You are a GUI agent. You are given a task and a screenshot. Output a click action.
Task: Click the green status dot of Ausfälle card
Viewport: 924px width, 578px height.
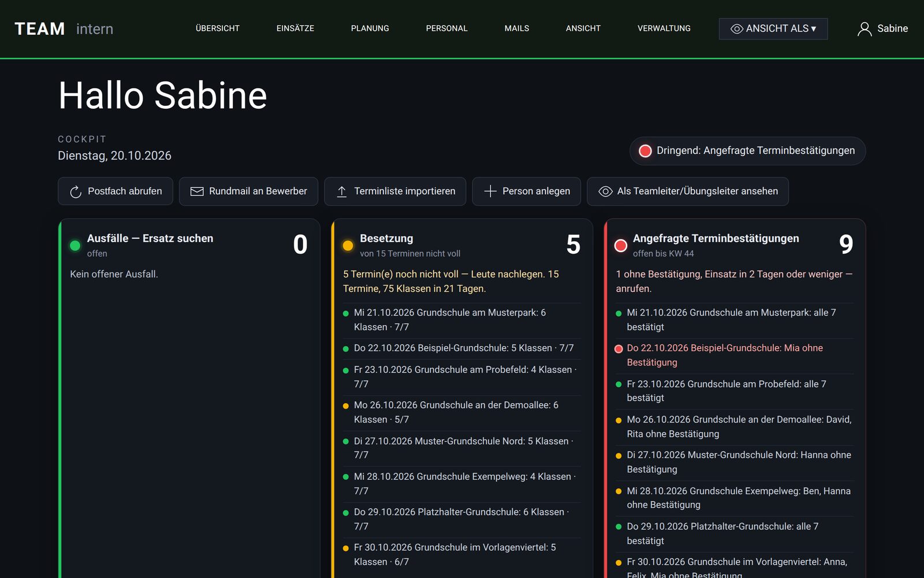point(75,245)
